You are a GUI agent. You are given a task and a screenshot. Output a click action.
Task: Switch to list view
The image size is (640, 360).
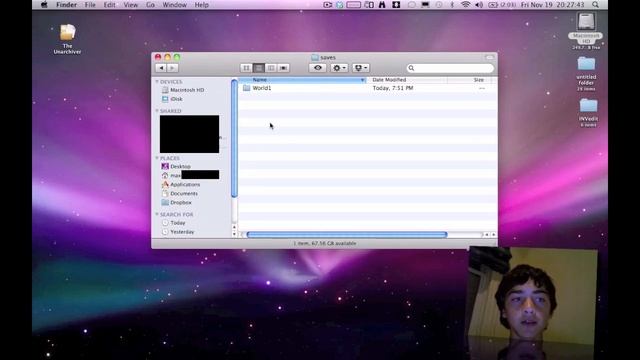[258, 68]
